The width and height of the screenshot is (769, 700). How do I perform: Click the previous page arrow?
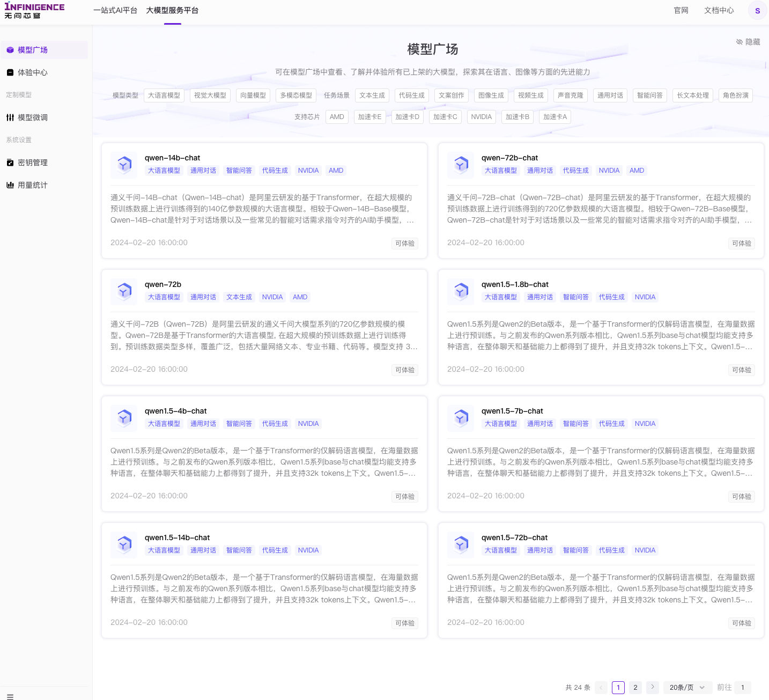[601, 687]
